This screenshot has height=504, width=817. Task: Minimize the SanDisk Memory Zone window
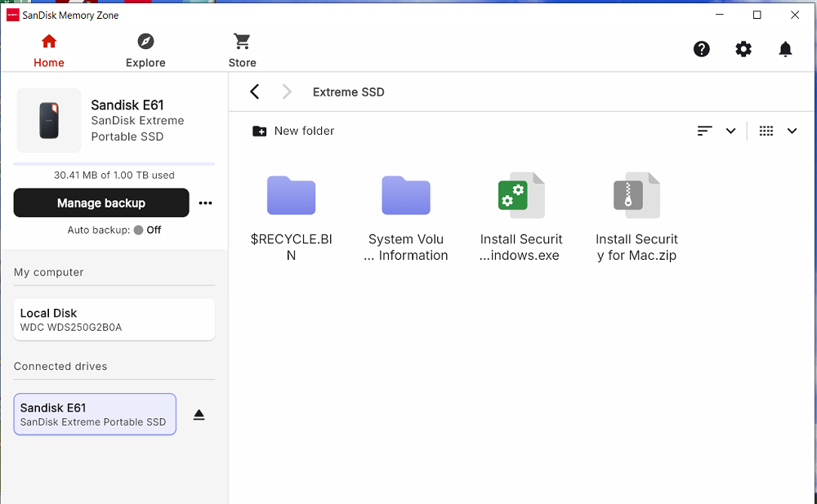pos(720,15)
